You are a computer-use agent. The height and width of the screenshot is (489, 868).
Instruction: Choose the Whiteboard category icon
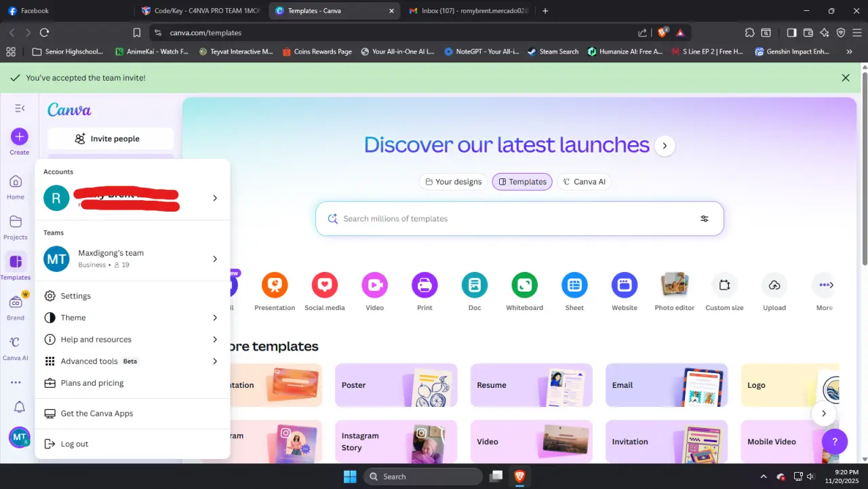pyautogui.click(x=524, y=286)
